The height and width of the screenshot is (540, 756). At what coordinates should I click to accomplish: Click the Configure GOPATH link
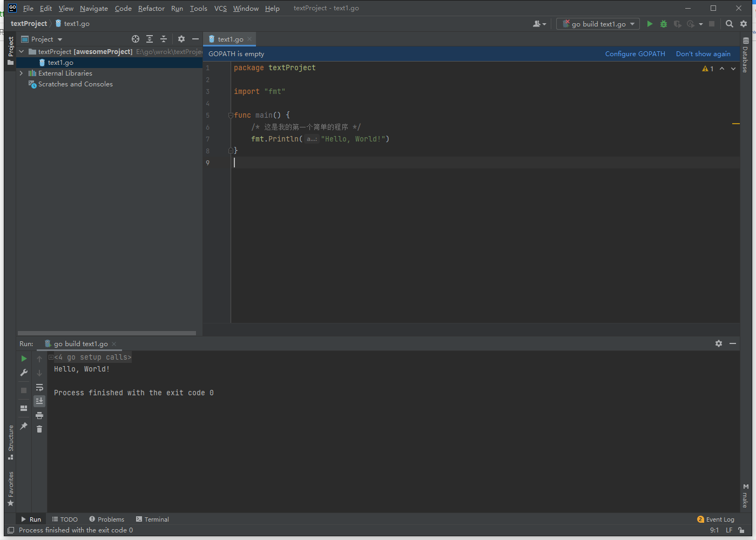point(635,54)
